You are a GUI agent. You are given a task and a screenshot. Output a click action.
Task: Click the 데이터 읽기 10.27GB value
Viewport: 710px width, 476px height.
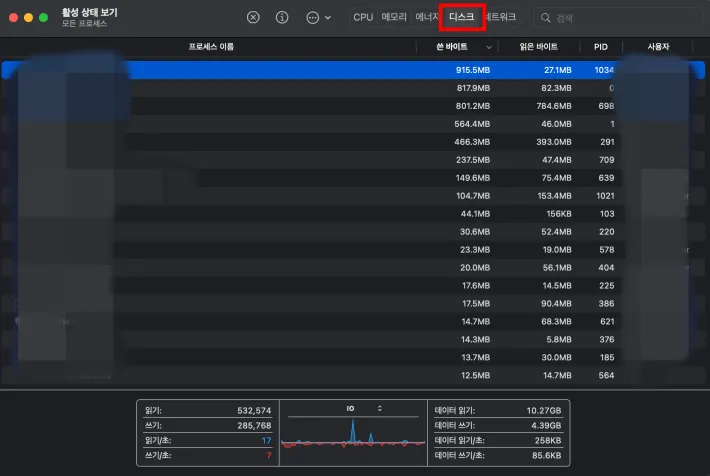point(543,410)
